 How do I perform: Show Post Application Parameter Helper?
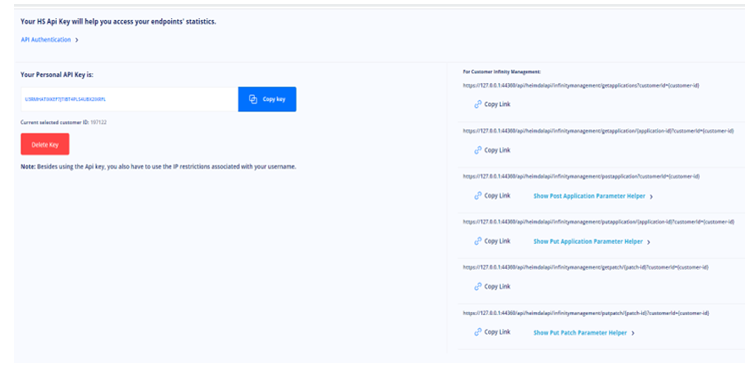coord(589,196)
